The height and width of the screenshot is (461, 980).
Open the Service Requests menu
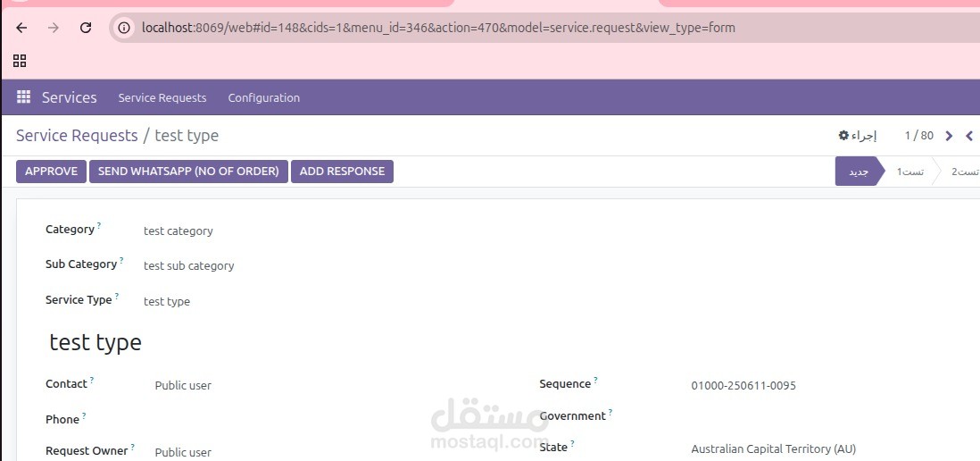(162, 97)
